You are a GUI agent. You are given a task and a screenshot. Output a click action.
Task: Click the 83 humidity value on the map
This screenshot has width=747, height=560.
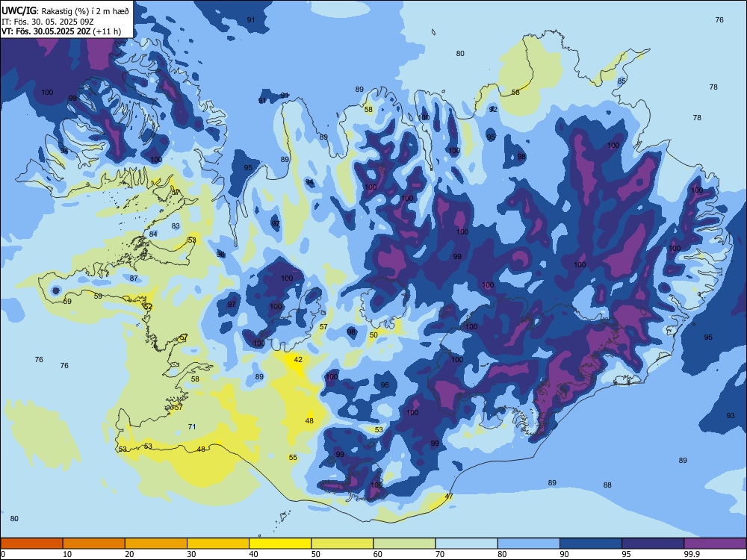(176, 225)
